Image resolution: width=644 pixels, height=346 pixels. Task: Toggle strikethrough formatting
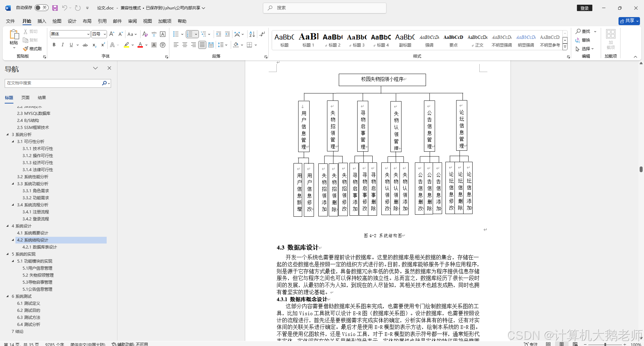(x=85, y=45)
